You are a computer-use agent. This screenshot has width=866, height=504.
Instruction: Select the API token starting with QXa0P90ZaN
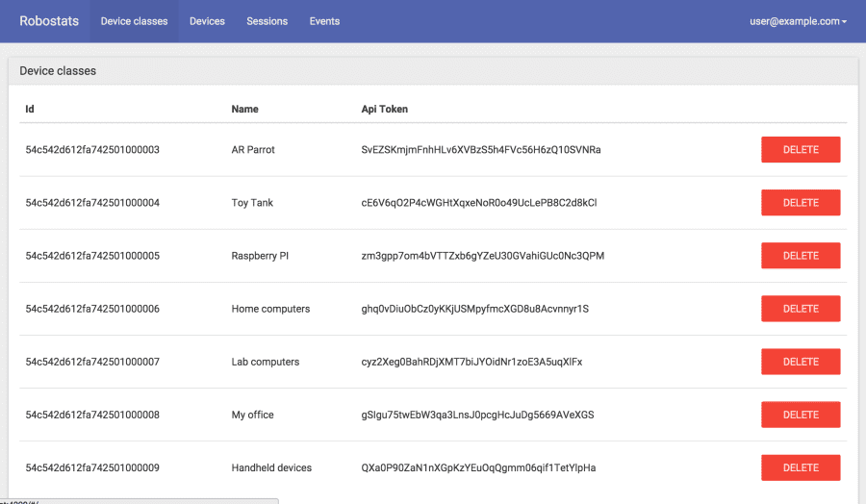(x=478, y=467)
